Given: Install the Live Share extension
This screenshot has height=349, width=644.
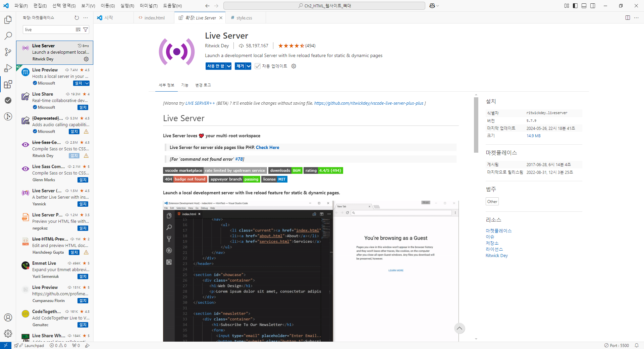Looking at the screenshot, I should coord(83,107).
